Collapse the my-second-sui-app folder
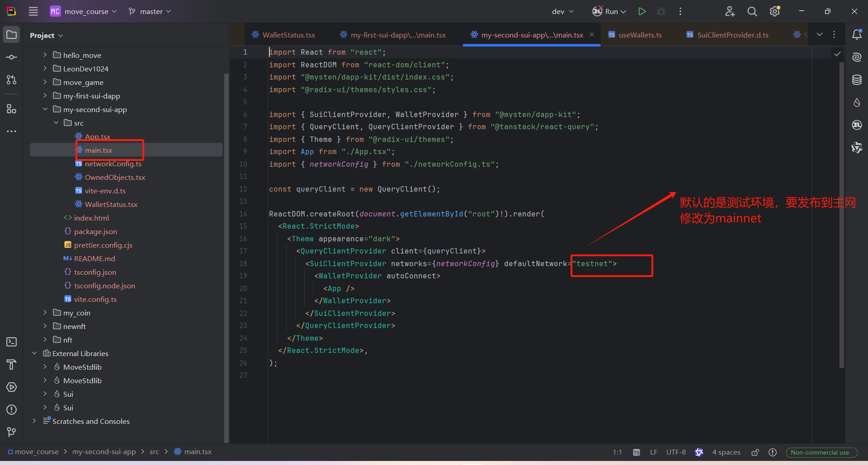 click(45, 109)
